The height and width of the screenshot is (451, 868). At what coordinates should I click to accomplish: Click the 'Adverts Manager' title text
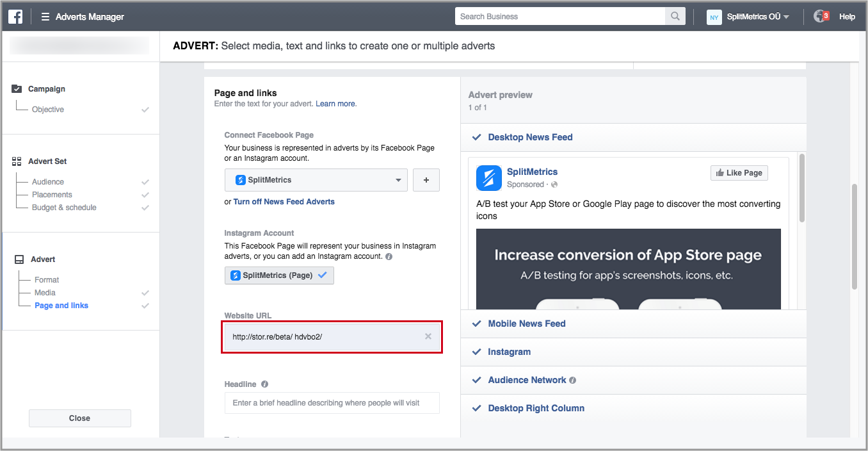90,17
